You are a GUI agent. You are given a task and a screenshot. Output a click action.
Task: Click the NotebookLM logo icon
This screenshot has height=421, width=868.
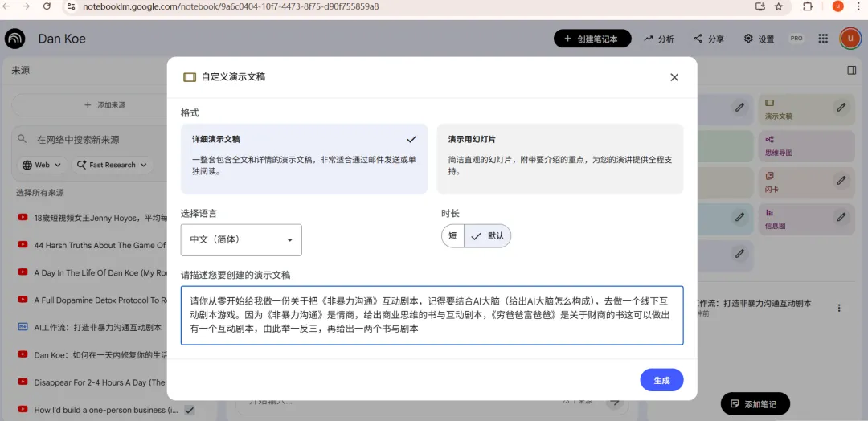tap(15, 39)
